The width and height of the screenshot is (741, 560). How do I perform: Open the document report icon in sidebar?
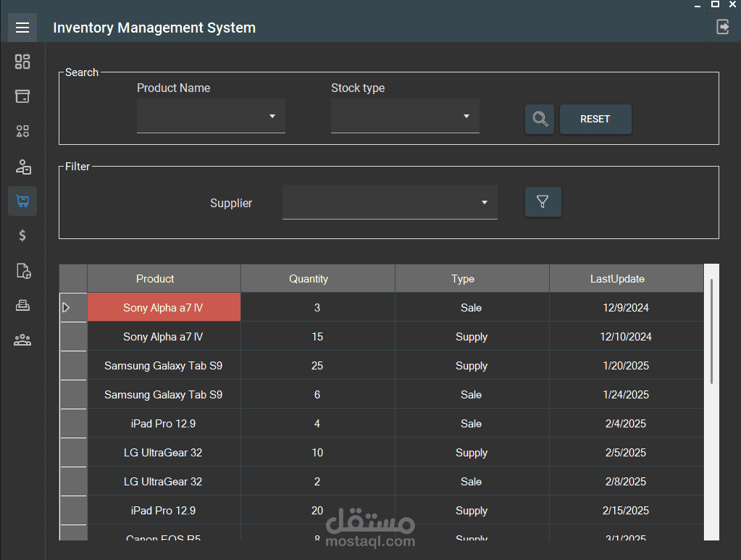coord(23,271)
